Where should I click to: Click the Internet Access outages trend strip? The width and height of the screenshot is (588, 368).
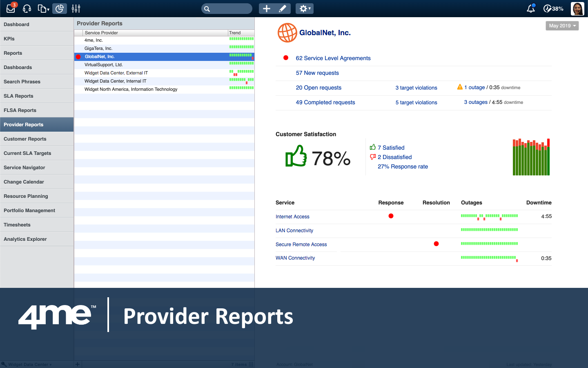coord(490,217)
